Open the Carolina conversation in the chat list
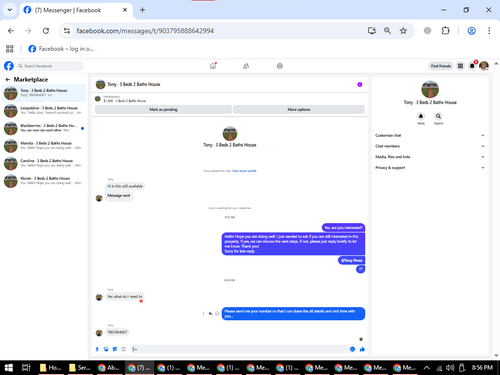This screenshot has width=500, height=375. point(44,163)
